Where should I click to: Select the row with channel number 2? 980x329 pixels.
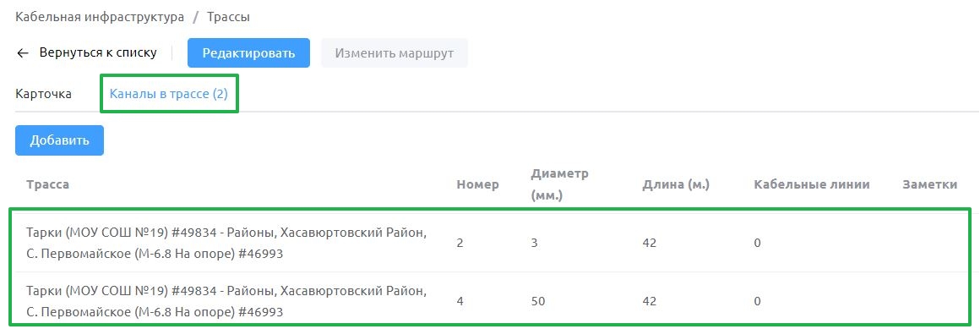click(x=490, y=243)
